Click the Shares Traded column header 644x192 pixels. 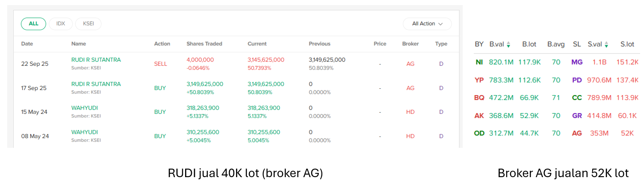click(x=204, y=44)
